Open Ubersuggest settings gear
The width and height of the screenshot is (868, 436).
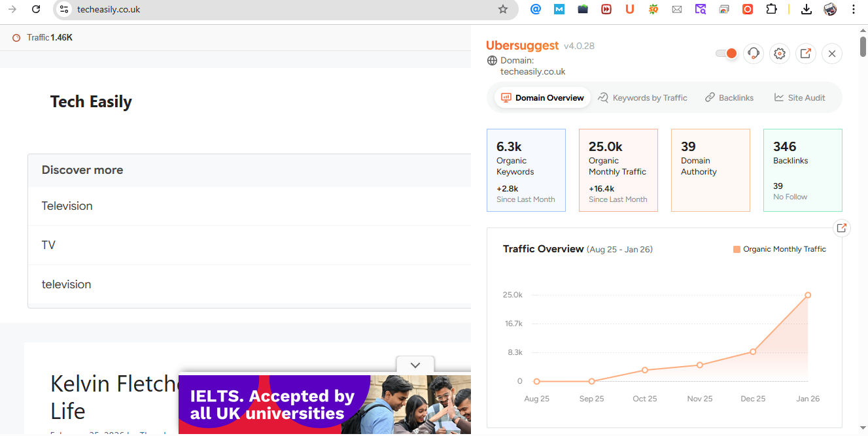tap(779, 54)
